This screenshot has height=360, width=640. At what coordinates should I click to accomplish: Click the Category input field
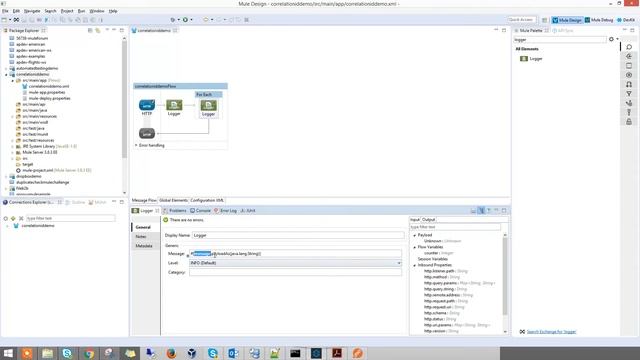click(x=296, y=272)
